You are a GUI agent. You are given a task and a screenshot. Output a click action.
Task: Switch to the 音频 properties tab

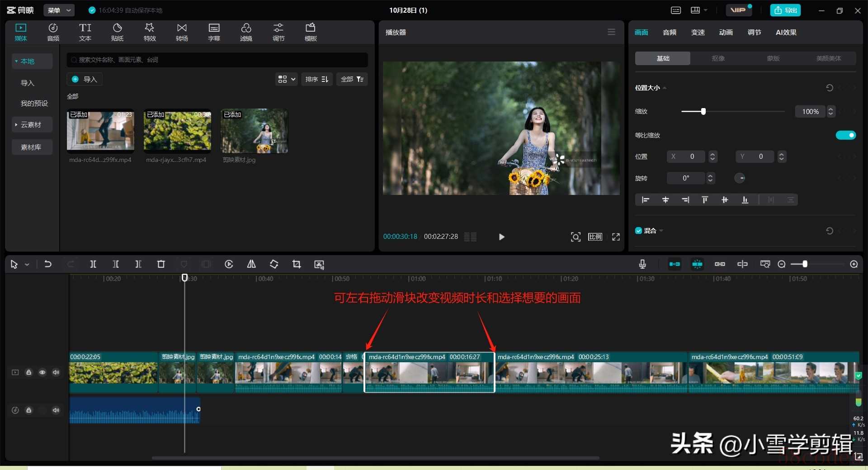669,32
